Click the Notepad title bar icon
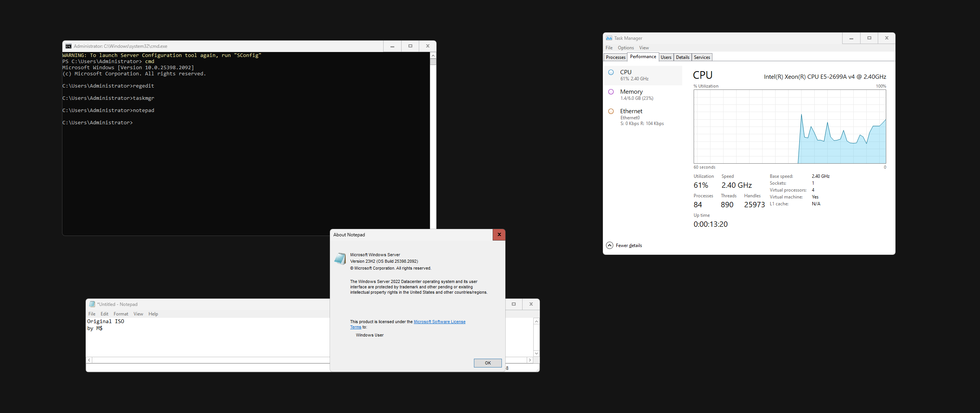 point(92,304)
